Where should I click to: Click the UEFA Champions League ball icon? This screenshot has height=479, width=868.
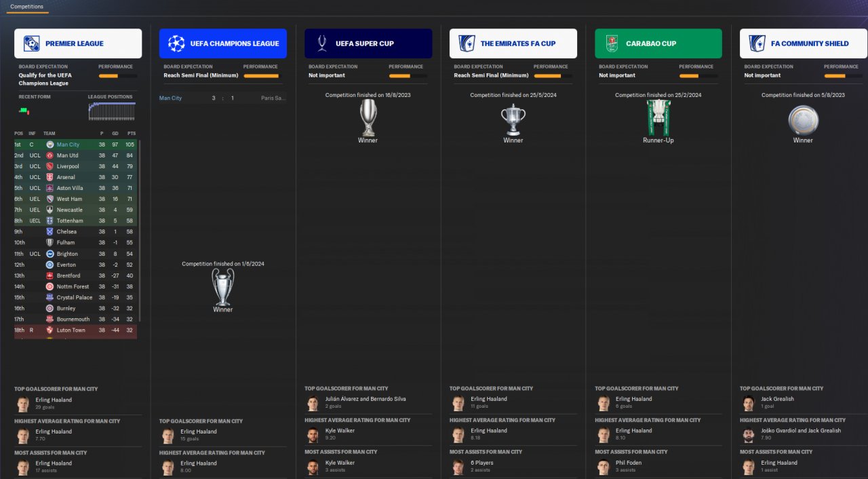[176, 43]
